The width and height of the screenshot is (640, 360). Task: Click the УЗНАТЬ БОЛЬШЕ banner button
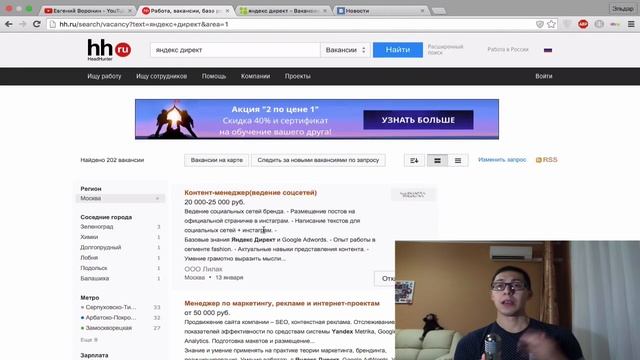click(418, 120)
